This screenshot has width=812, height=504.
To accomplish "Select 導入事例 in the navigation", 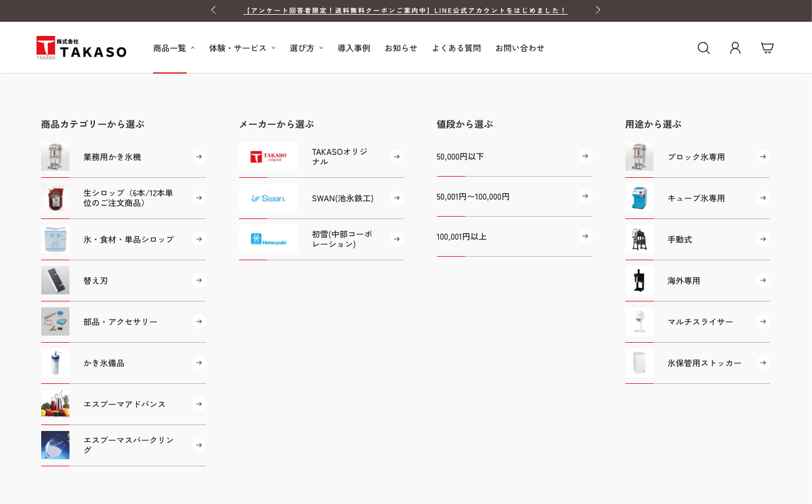I will tap(353, 48).
